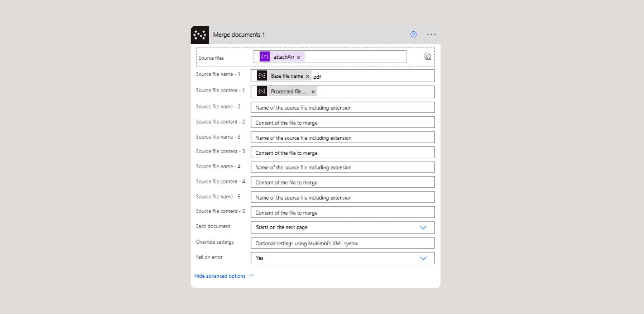Click the Base file name token icon
Image resolution: width=644 pixels, height=314 pixels.
[x=262, y=76]
